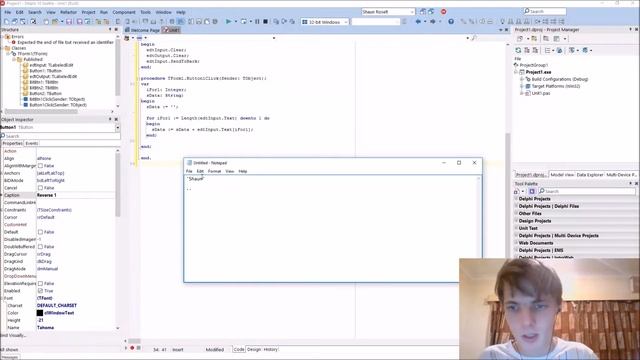The image size is (640, 360).
Task: Click Project Manager refresh icon
Action: (x=518, y=50)
